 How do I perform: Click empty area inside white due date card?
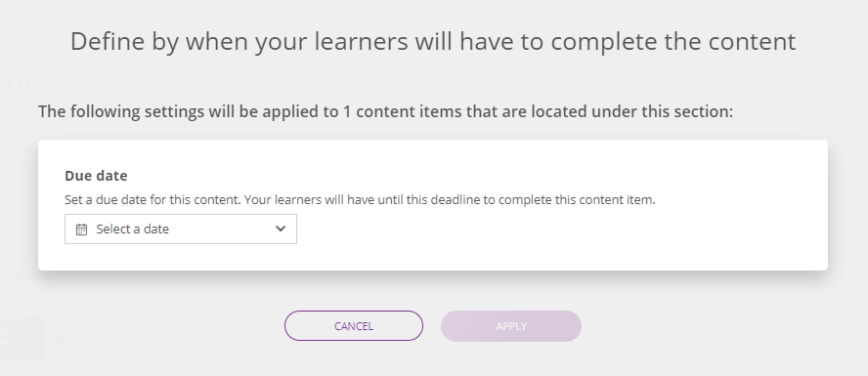[x=553, y=237]
